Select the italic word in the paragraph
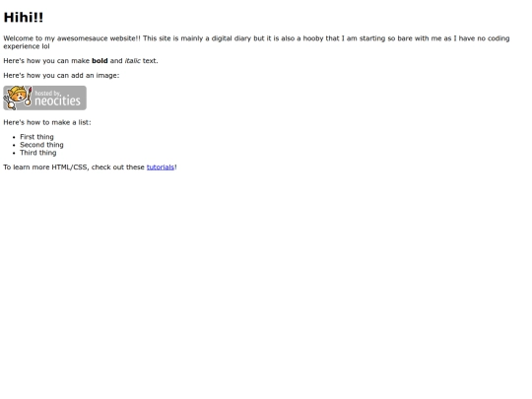532x399 pixels. pyautogui.click(x=133, y=61)
